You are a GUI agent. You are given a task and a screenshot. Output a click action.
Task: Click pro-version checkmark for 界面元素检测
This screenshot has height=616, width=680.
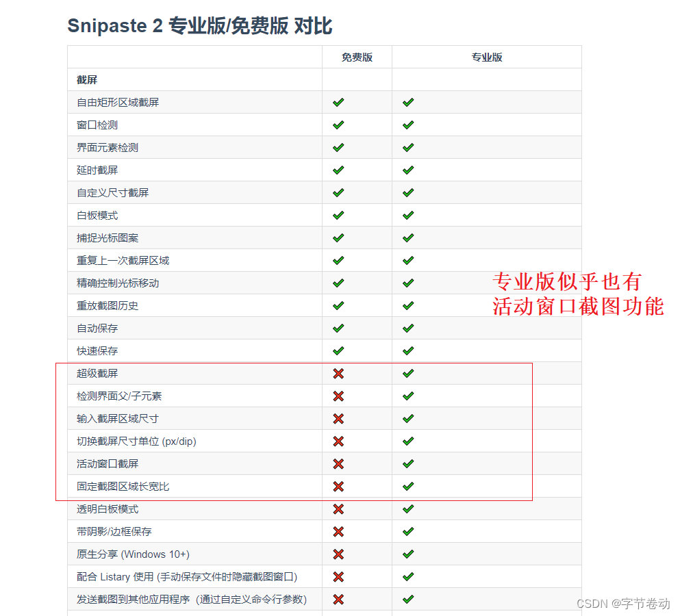pos(408,147)
